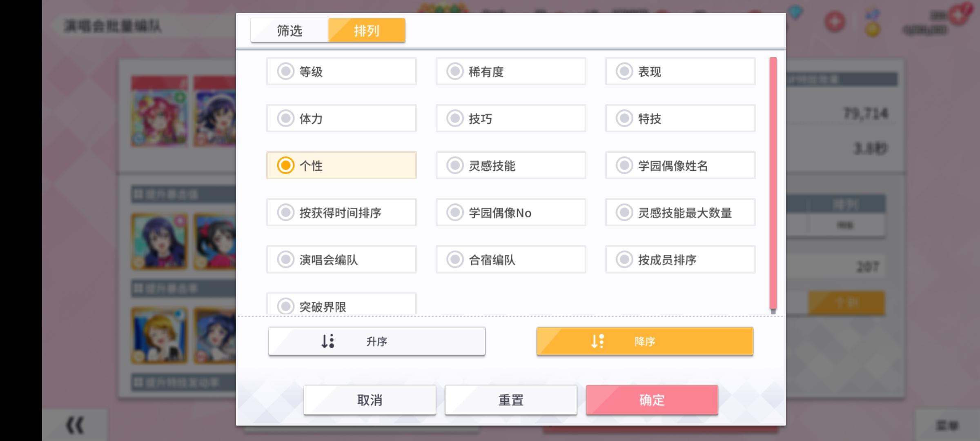Switch to the 筛选 tab
Screen dimensions: 980x441
[x=290, y=30]
